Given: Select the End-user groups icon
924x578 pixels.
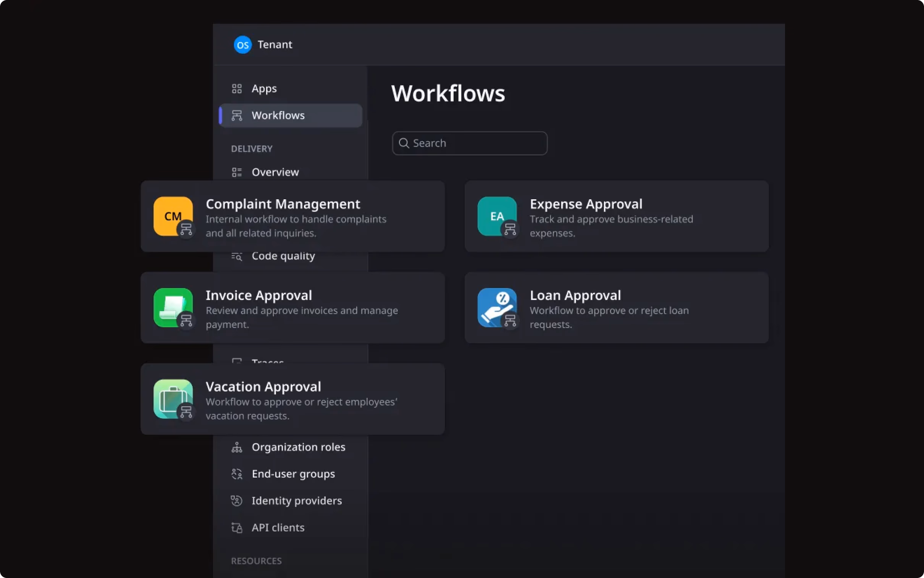Looking at the screenshot, I should coord(237,474).
